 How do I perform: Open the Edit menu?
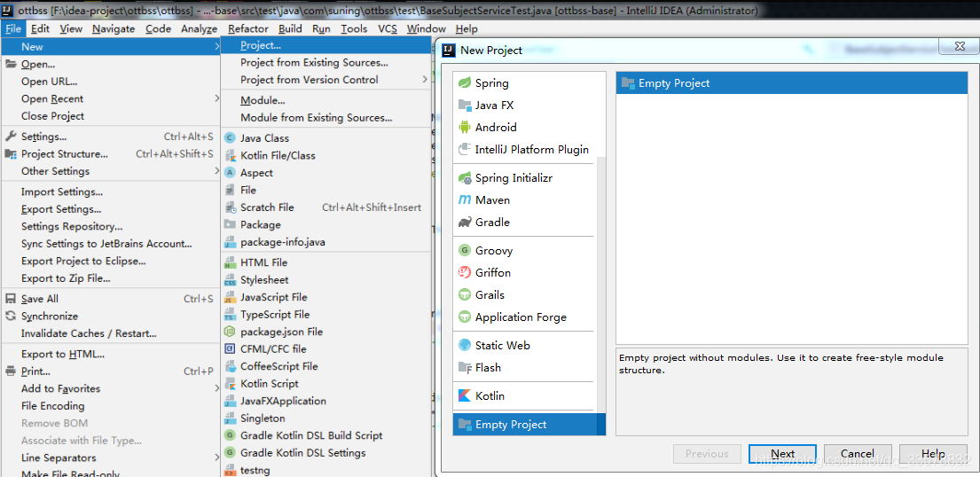point(40,28)
